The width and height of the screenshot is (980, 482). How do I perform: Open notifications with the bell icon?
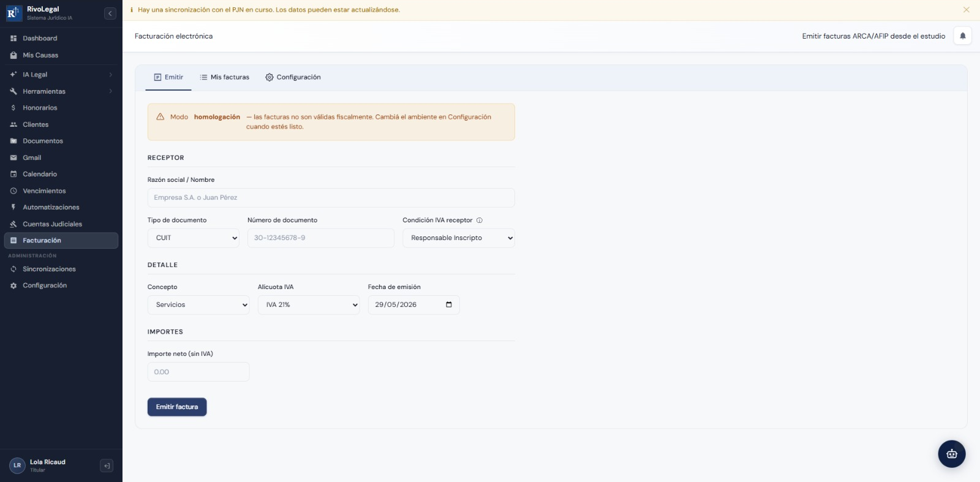click(963, 36)
